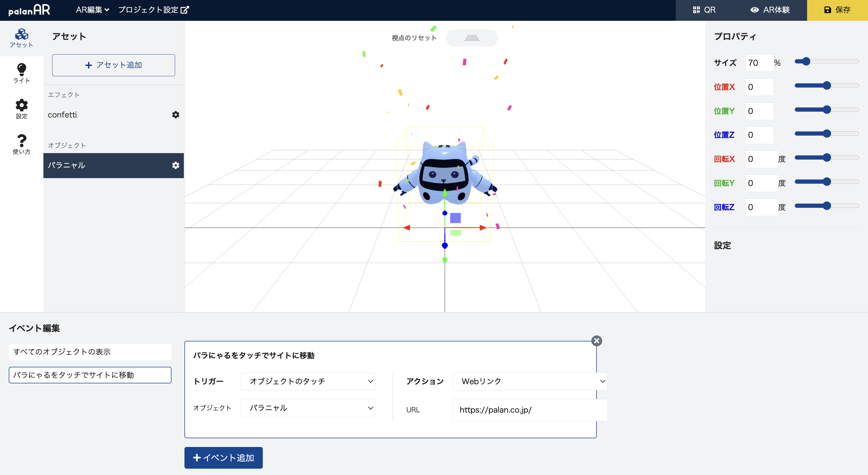Image resolution: width=868 pixels, height=475 pixels.
Task: Open パラニャル object settings gear
Action: (175, 165)
